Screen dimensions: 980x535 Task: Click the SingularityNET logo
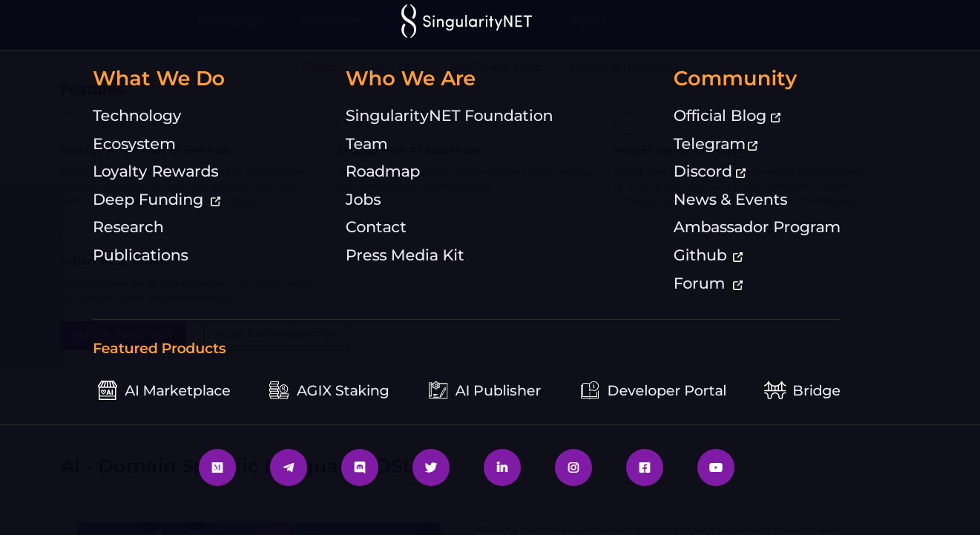click(x=467, y=22)
